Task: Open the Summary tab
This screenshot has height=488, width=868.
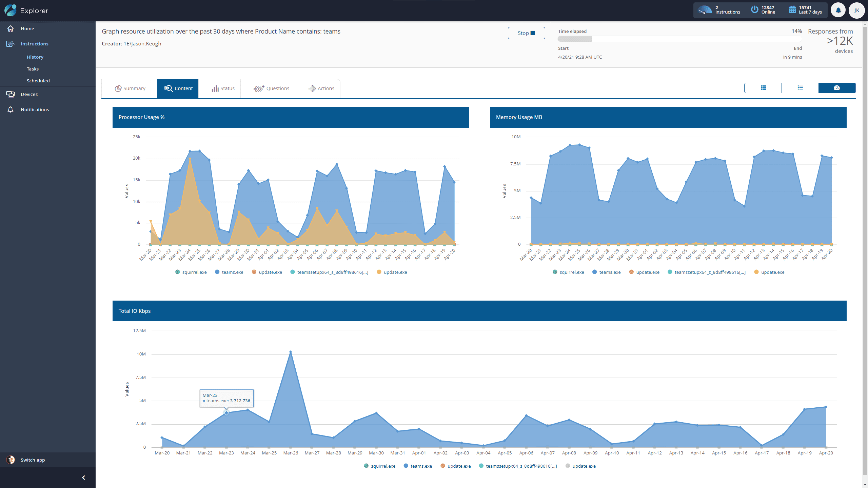Action: pos(130,88)
